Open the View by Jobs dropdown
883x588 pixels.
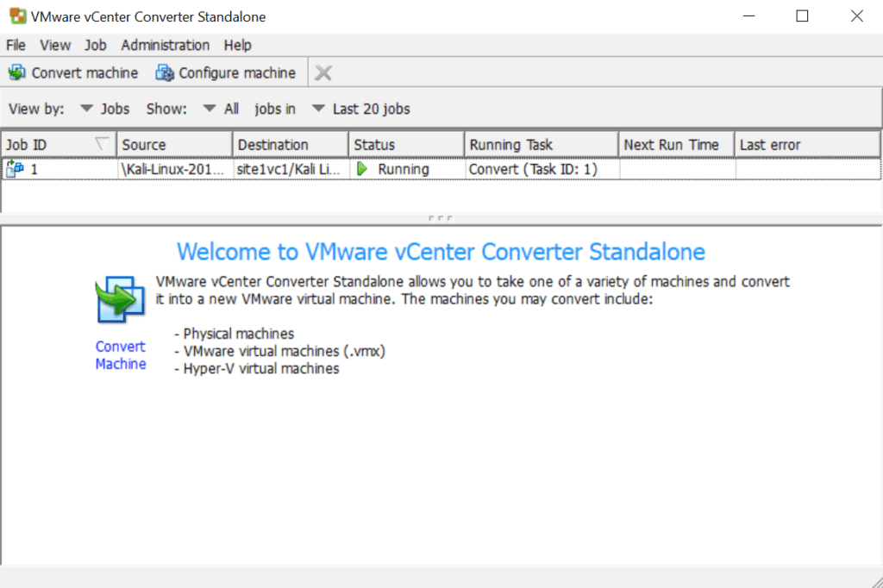[x=104, y=109]
